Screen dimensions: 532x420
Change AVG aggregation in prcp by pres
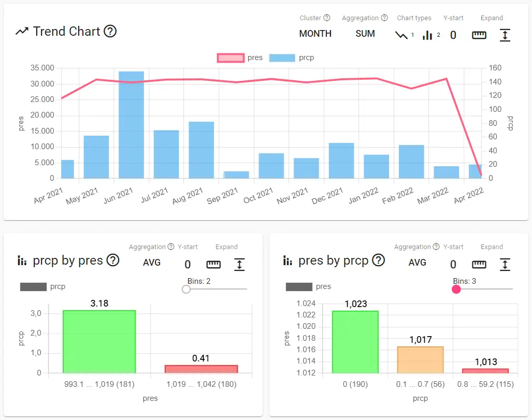click(152, 263)
